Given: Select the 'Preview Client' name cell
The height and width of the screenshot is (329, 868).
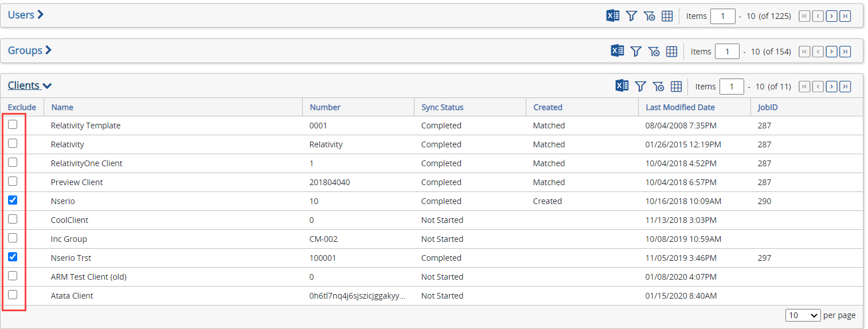Looking at the screenshot, I should [x=77, y=182].
